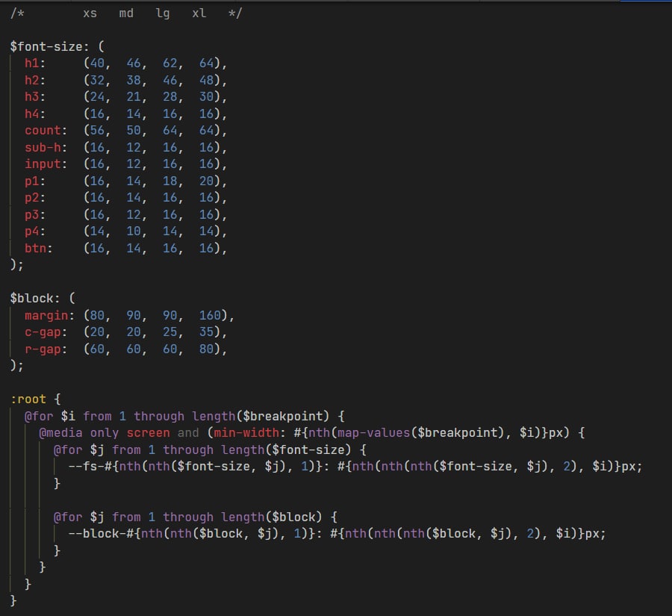Click the h3 key in font-size map
The image size is (672, 616).
(31, 97)
